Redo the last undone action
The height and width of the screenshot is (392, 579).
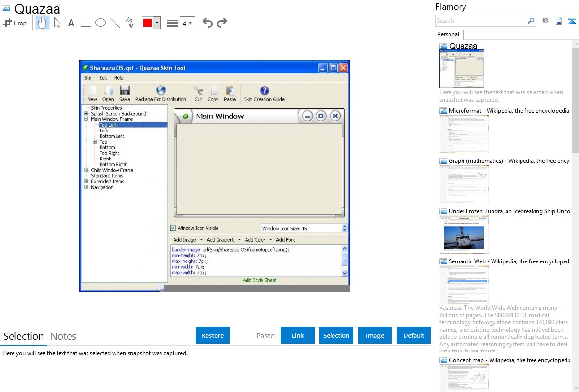(222, 23)
